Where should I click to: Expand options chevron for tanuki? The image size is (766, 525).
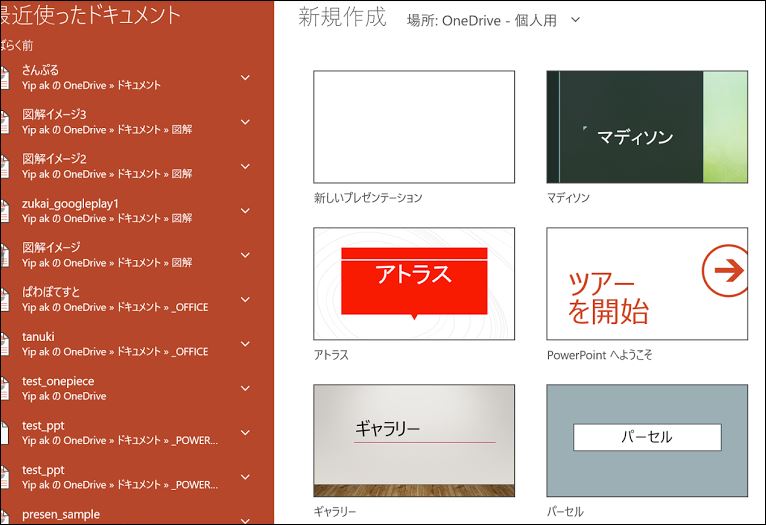point(245,344)
